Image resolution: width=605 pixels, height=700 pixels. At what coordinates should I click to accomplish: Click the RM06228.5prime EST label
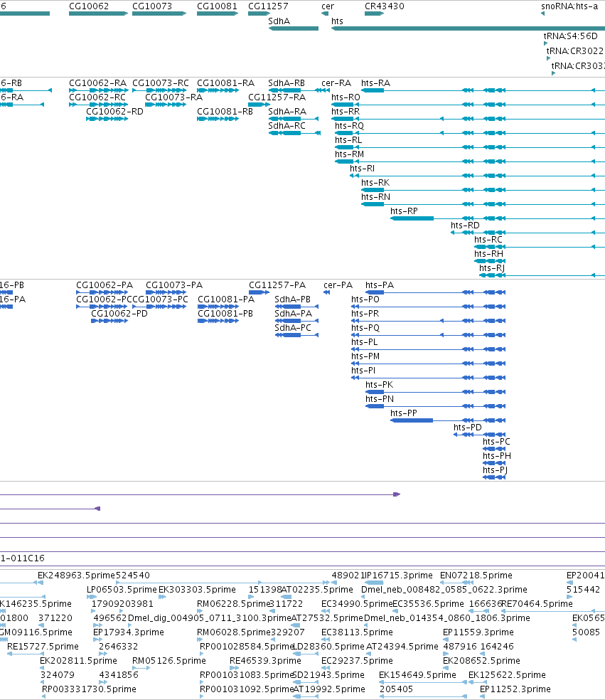(x=234, y=604)
